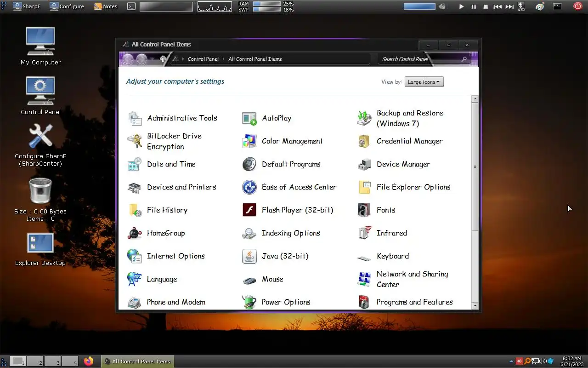
Task: Click the Previous track button
Action: pos(498,6)
